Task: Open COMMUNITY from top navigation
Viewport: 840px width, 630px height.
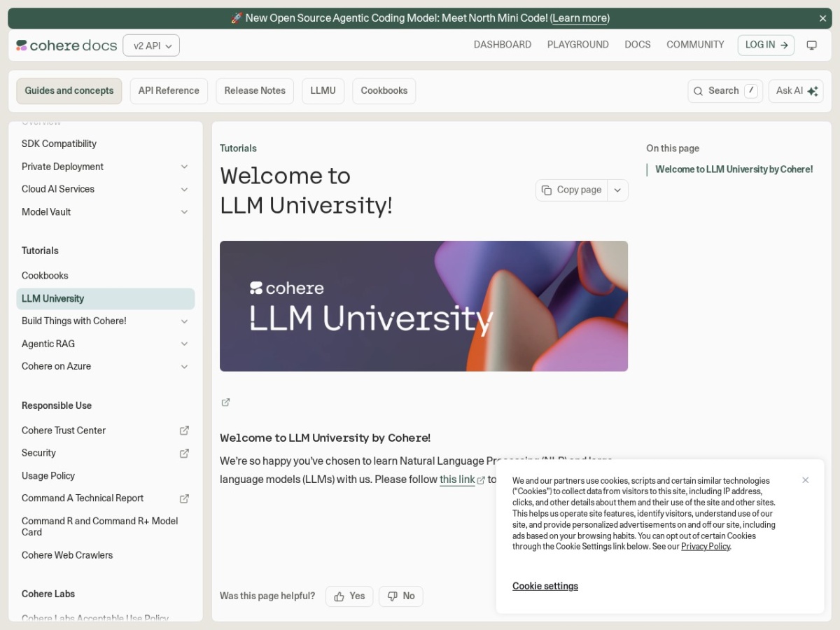Action: [x=695, y=45]
